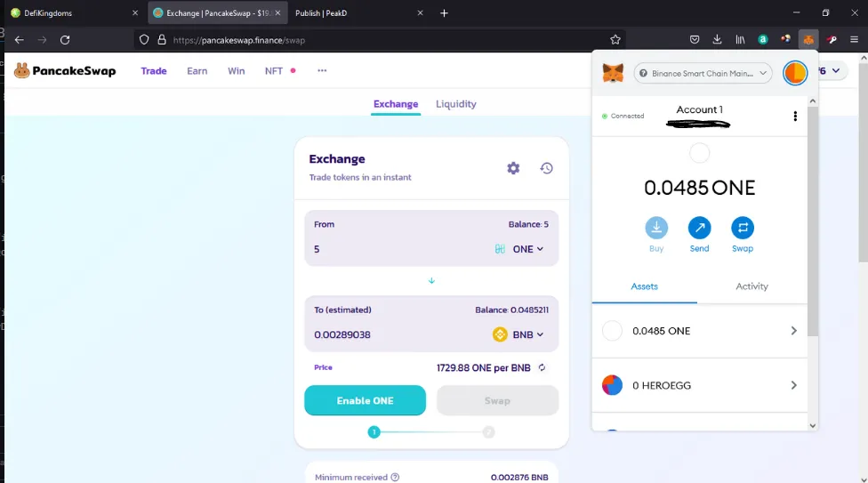Open the Trade menu
Viewport: 868px width, 483px height.
click(153, 71)
